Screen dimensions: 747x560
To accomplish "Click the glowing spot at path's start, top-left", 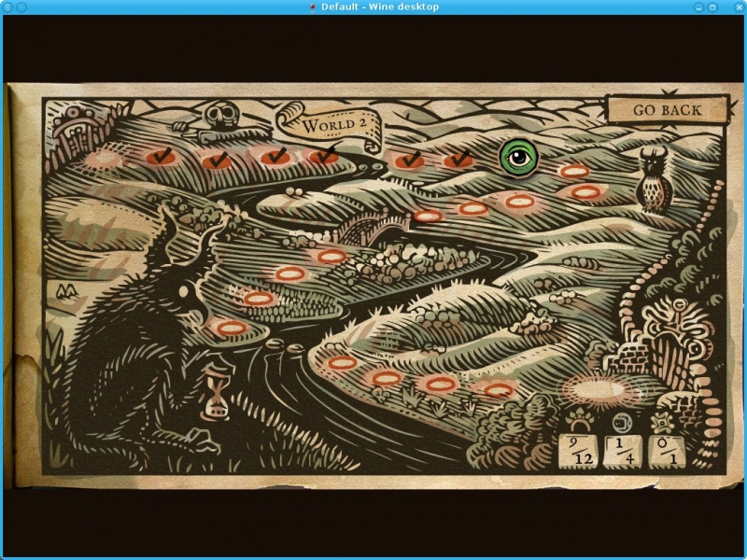I will [103, 159].
